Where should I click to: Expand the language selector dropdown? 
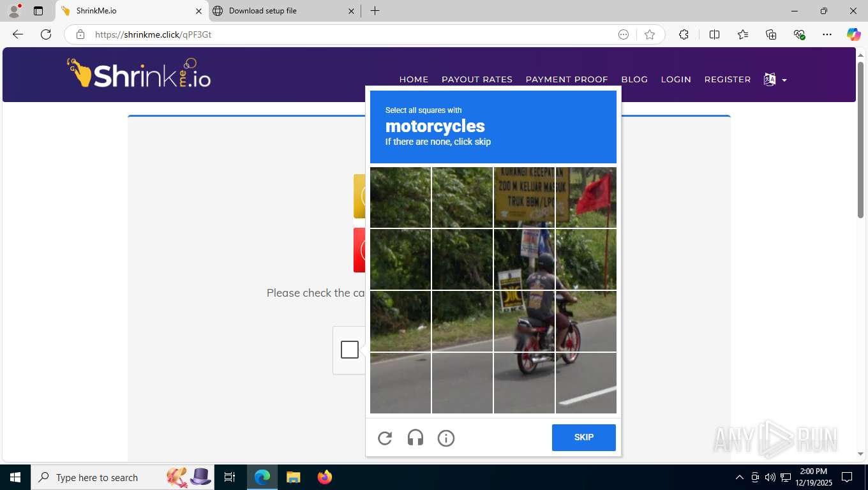coord(775,80)
